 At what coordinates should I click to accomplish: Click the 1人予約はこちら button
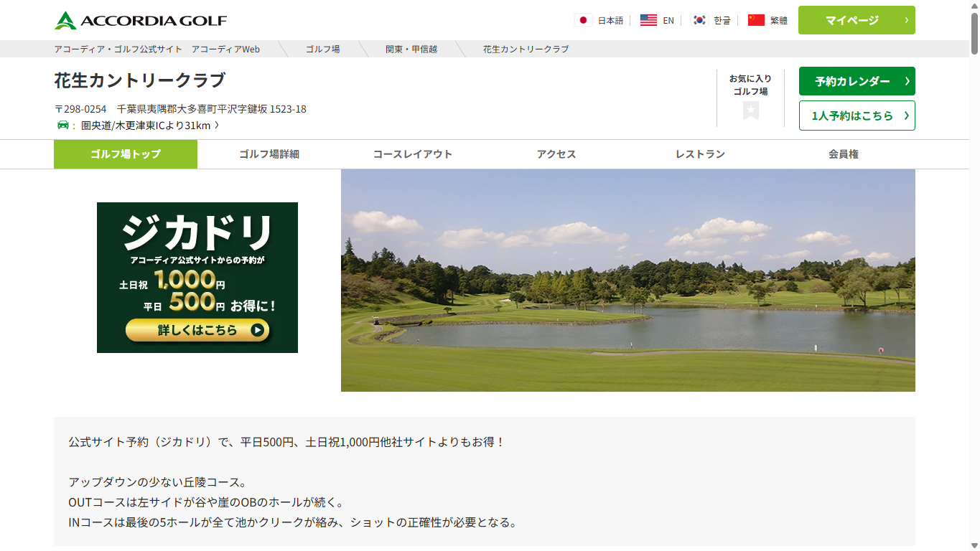click(x=857, y=116)
